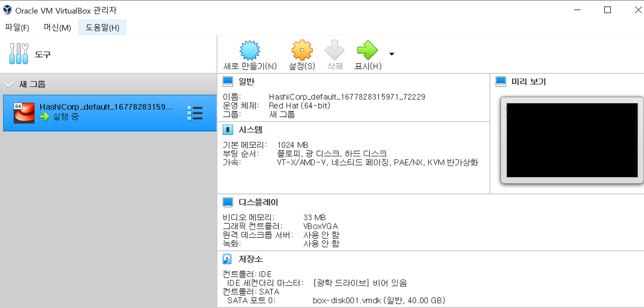
Task: Open the 머신(M) menu
Action: pos(57,28)
